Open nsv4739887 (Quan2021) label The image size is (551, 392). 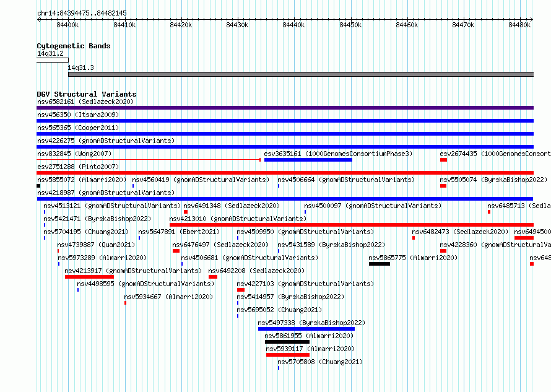pyautogui.click(x=96, y=245)
